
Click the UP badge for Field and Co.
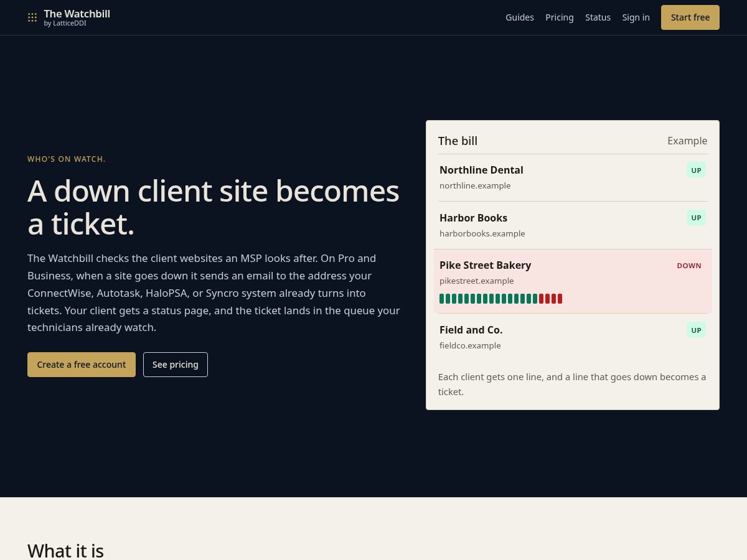pyautogui.click(x=696, y=330)
